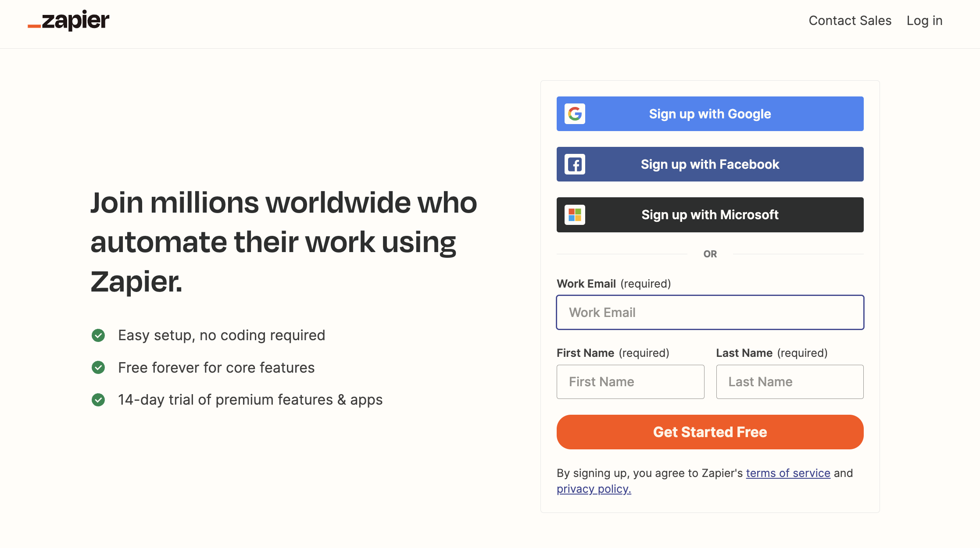
Task: Focus the Work Email input field
Action: click(x=710, y=313)
